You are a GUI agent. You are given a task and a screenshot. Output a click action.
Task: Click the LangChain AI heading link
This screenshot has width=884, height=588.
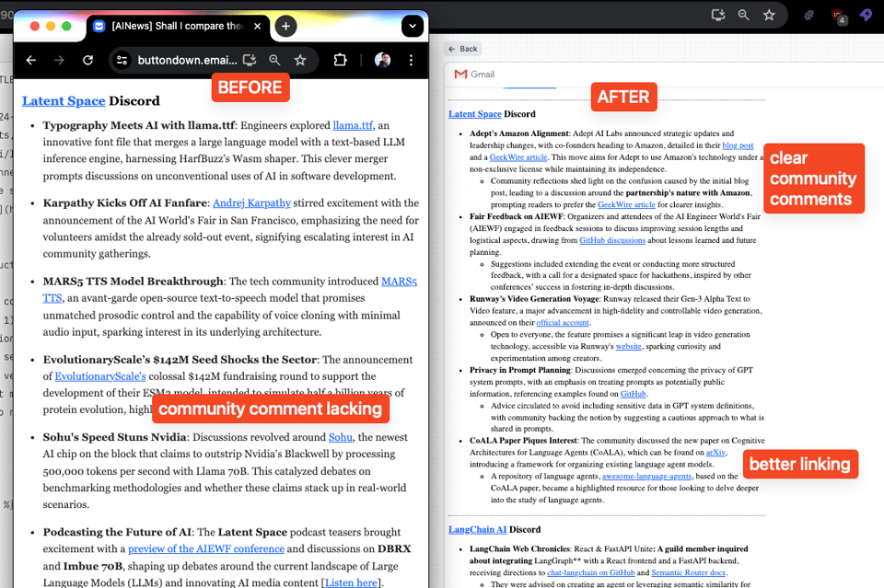[x=477, y=529]
